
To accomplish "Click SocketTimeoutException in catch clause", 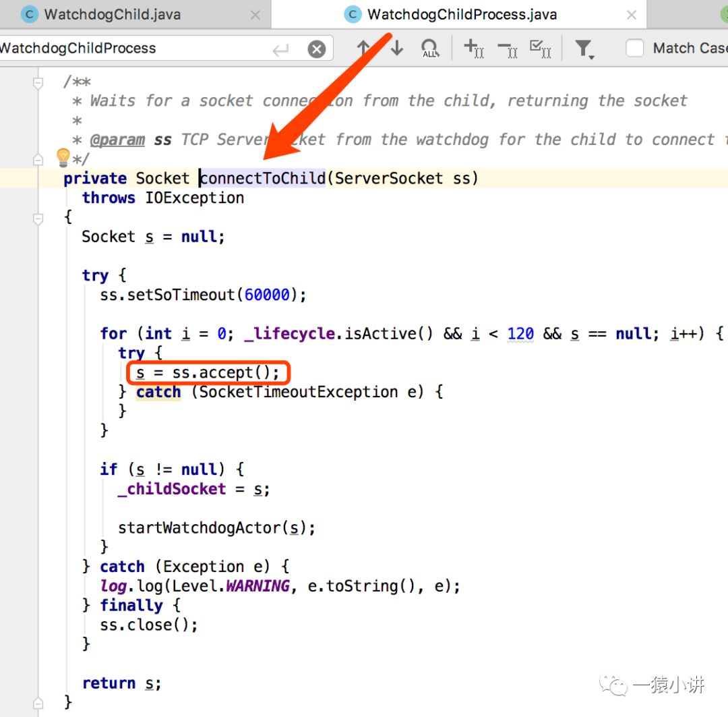I will 298,392.
